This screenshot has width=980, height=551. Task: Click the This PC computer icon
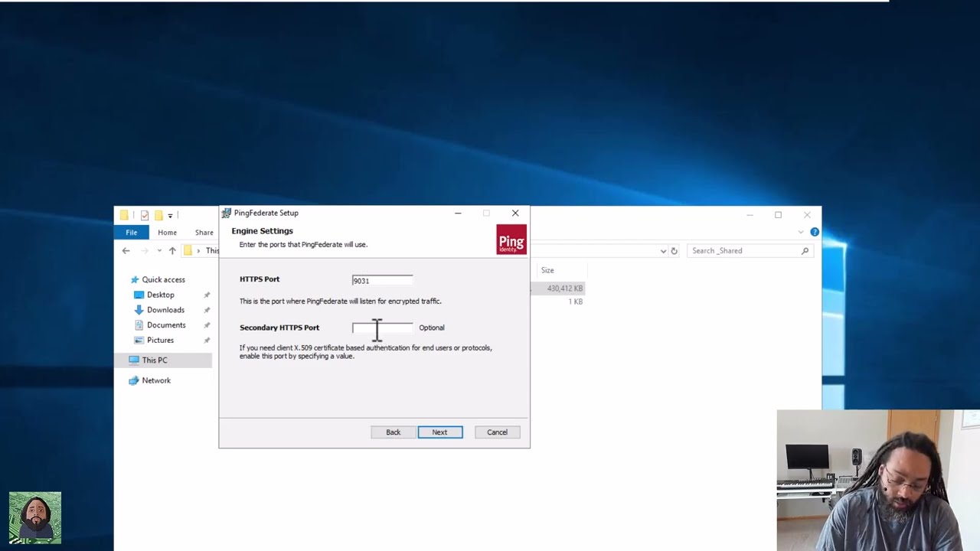[x=134, y=360]
